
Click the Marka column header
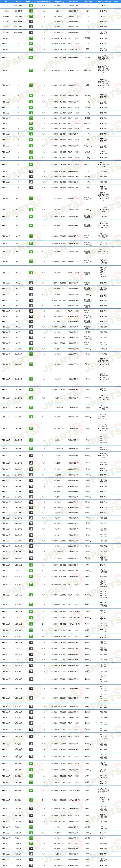tap(6, 2)
